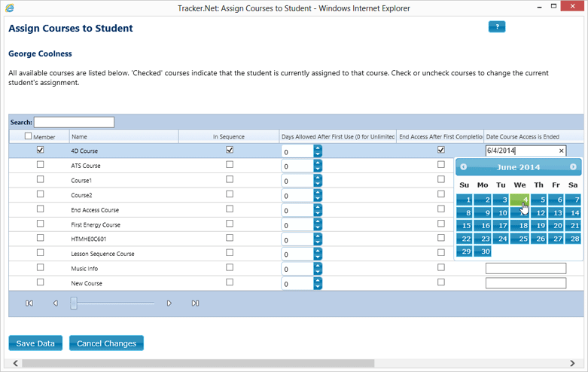This screenshot has height=372, width=588.
Task: Toggle the Member header select-all checkbox
Action: tap(28, 136)
